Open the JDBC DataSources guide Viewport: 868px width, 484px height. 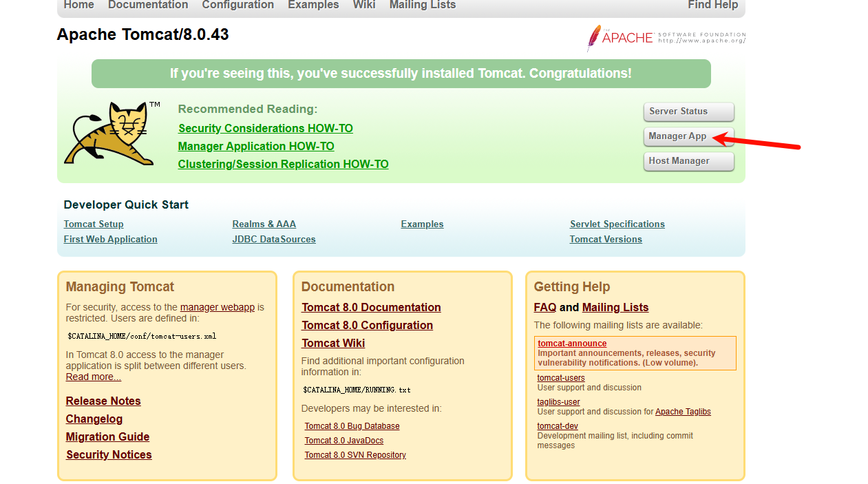[x=274, y=239]
